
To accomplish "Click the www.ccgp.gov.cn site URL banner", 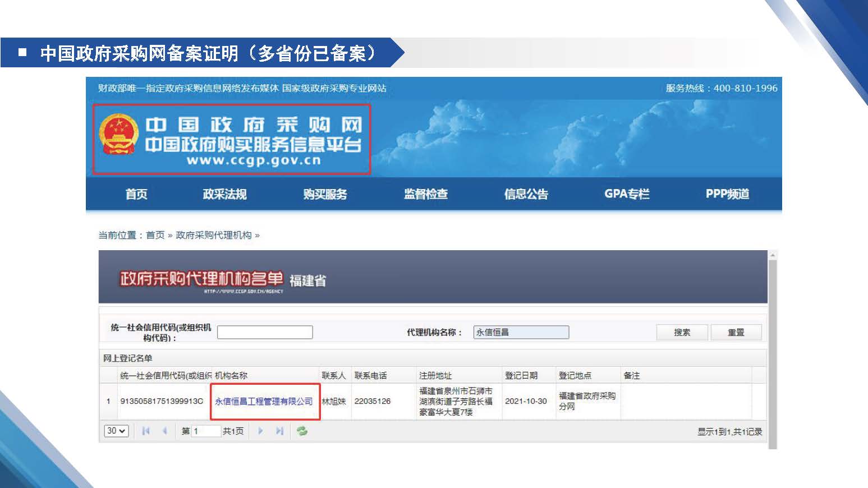I will 254,160.
